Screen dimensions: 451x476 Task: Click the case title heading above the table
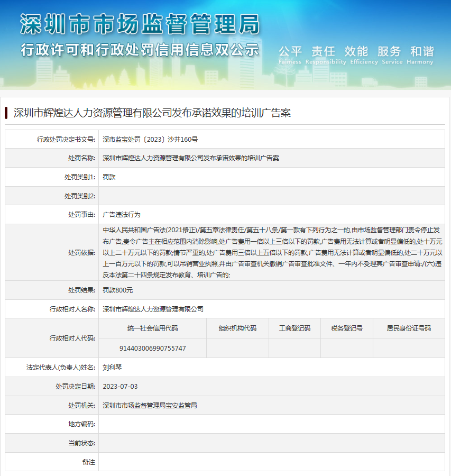click(152, 113)
